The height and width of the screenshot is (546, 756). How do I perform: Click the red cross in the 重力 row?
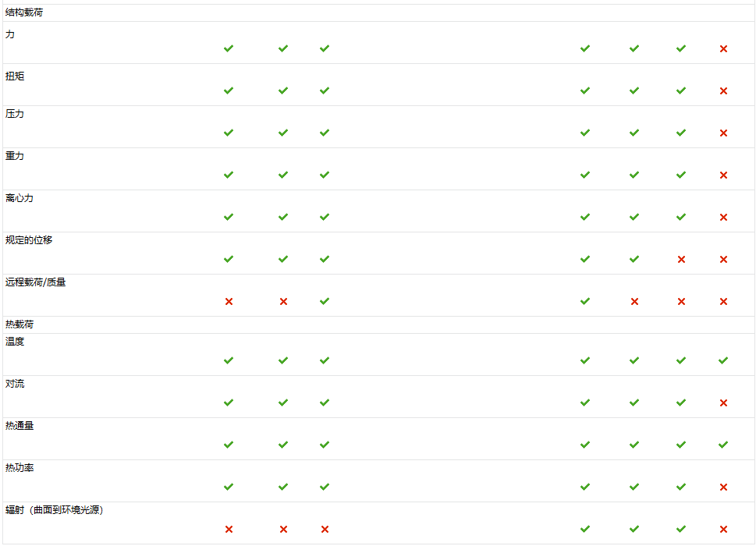723,175
